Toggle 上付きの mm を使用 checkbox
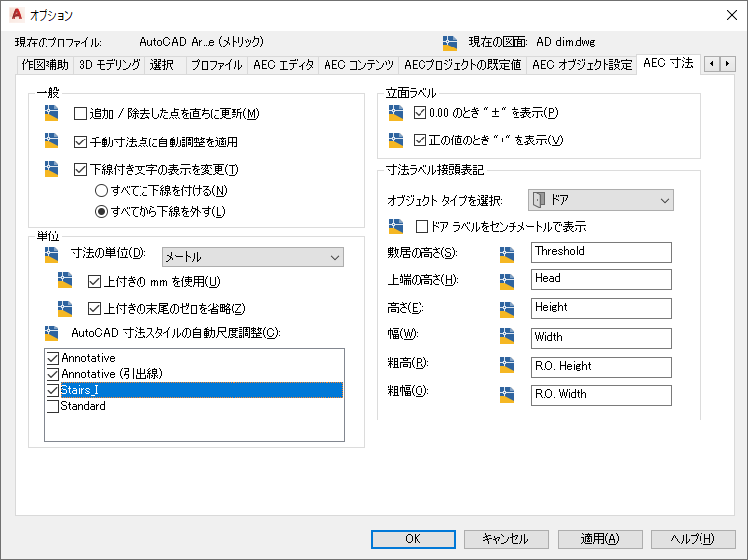 point(94,282)
